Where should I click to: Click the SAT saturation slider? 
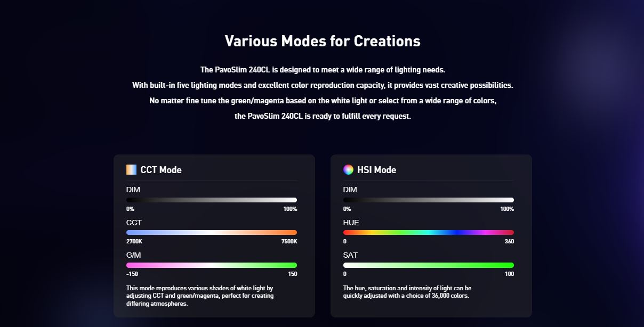(429, 265)
